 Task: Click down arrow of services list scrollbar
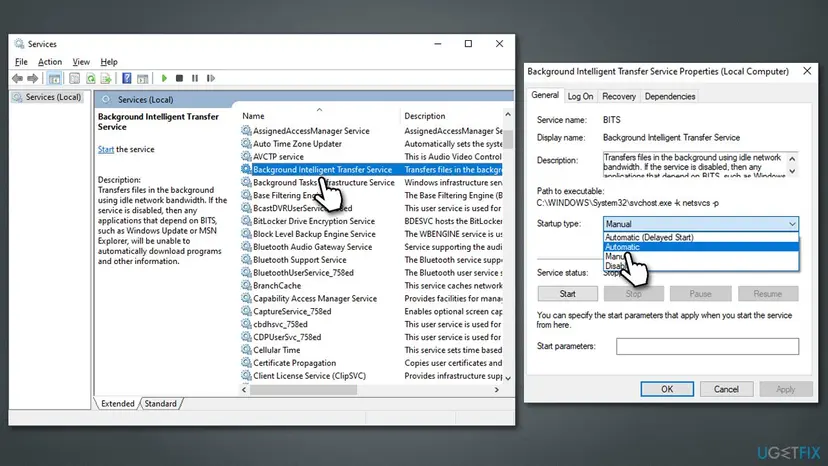coord(508,378)
